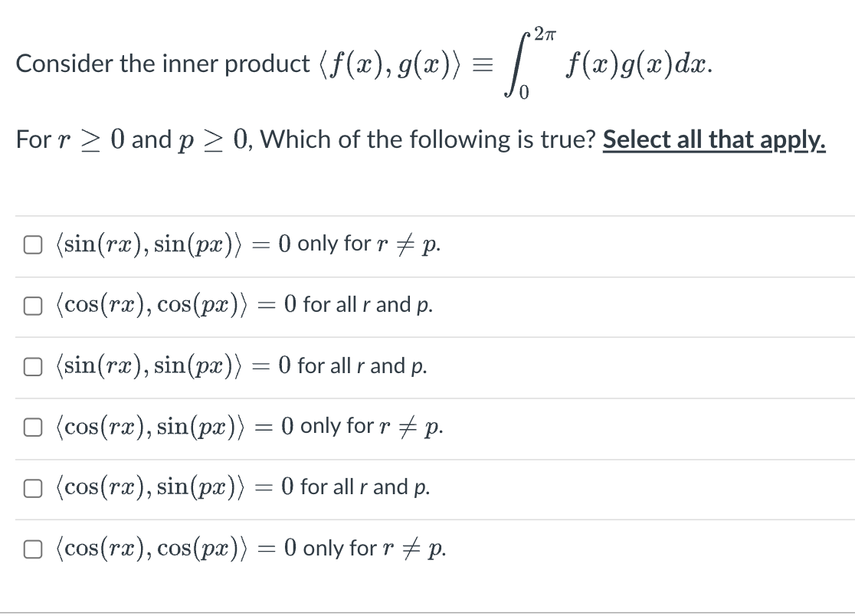Click the underlined Select all that apply text
The image size is (855, 616).
click(713, 139)
